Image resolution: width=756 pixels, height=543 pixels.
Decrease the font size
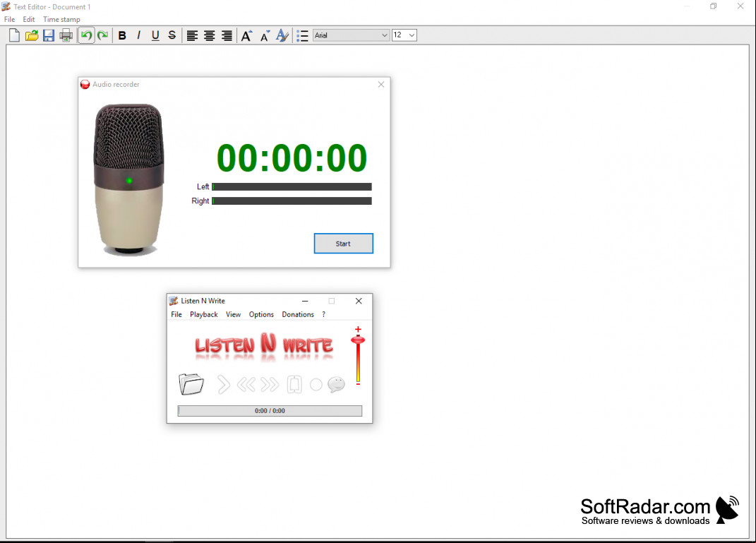[264, 35]
